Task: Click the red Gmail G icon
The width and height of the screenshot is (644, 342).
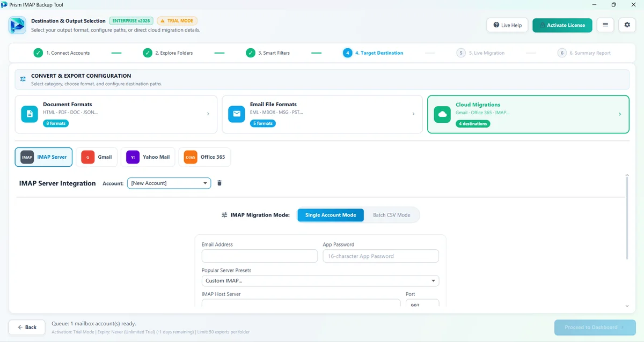Action: click(x=88, y=157)
